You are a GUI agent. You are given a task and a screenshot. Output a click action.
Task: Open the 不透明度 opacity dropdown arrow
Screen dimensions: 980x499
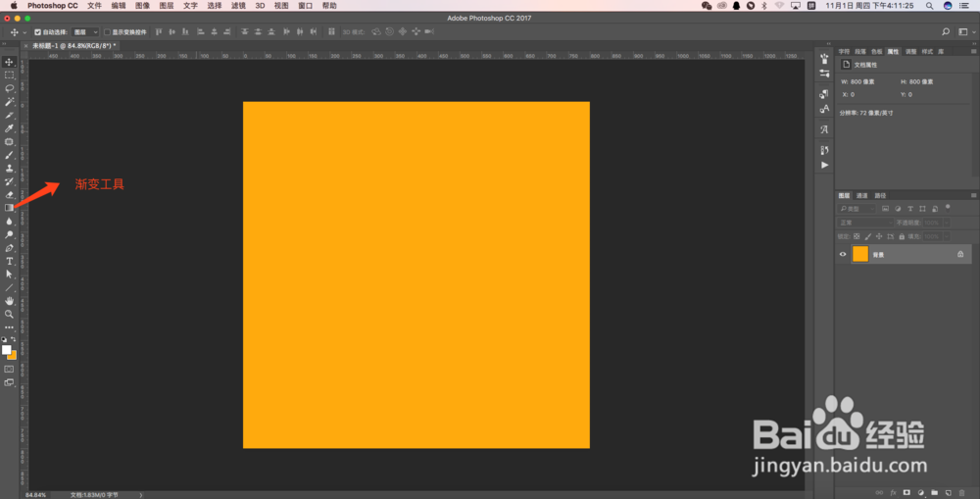click(947, 223)
